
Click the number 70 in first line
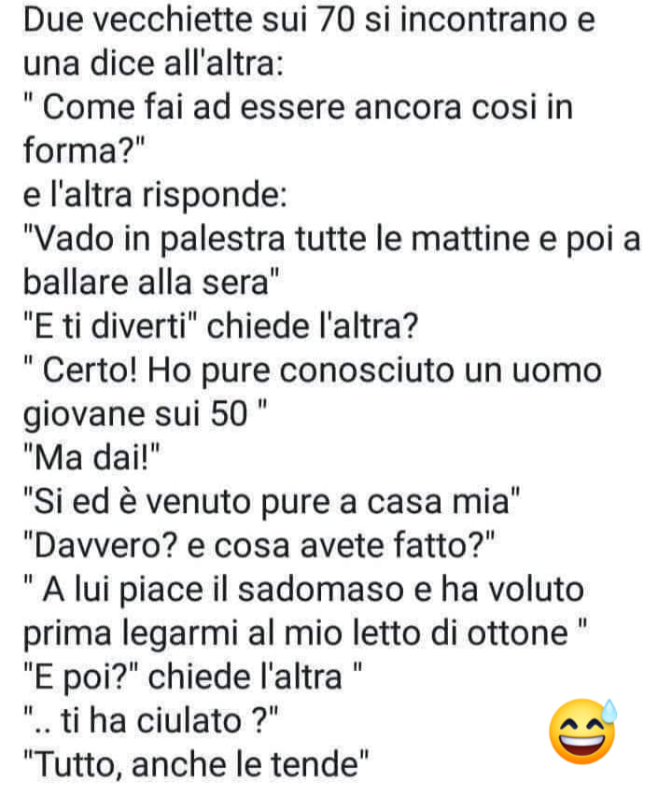coord(335,21)
